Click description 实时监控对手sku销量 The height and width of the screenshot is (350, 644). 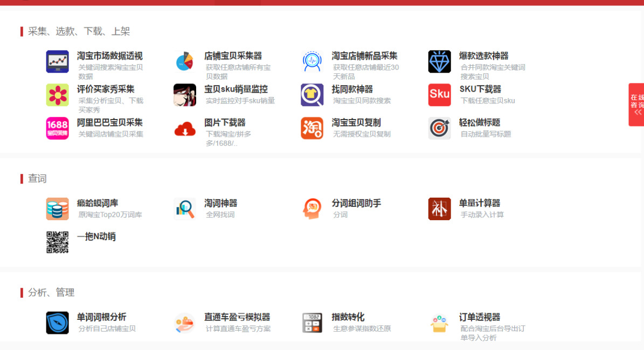(240, 101)
